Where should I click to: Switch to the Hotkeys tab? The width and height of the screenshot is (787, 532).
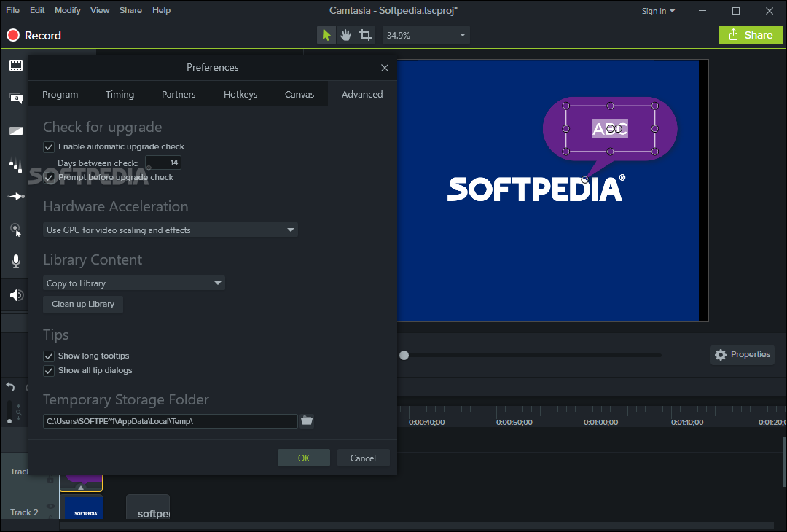(x=240, y=94)
